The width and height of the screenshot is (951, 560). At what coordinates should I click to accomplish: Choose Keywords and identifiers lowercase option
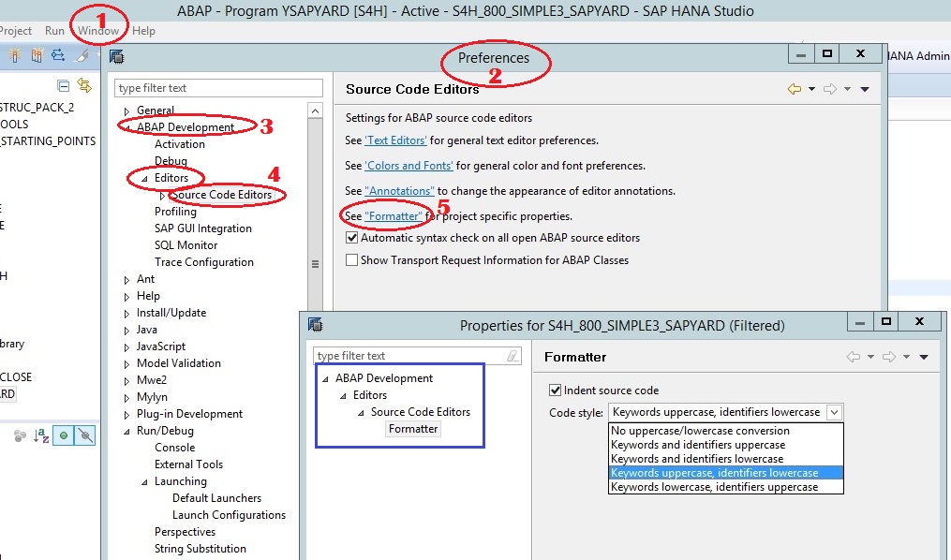point(726,459)
